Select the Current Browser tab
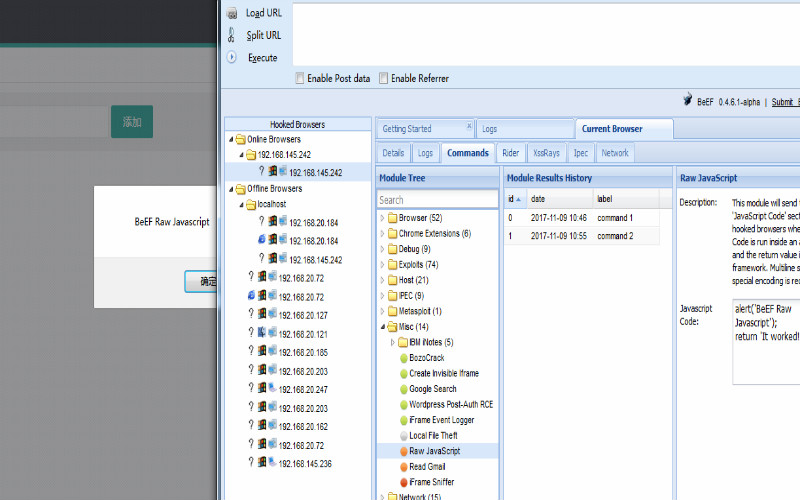This screenshot has height=500, width=800. 624,129
